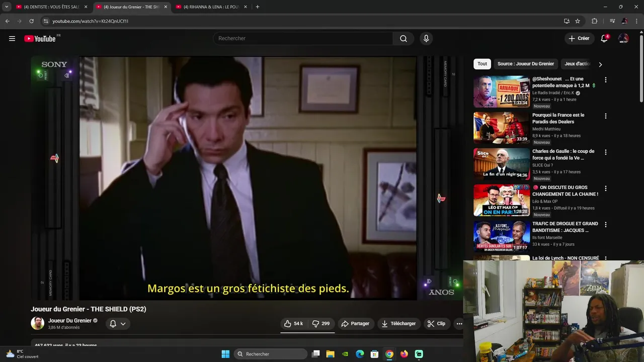Open ON DISCUTE DU GROS CHANGEMENT thumbnail
Image resolution: width=644 pixels, height=362 pixels.
pos(502,200)
